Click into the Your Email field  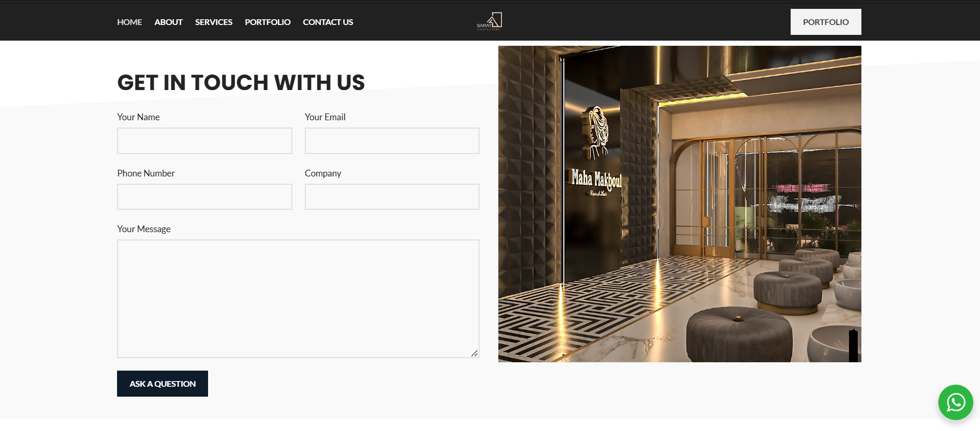pos(392,141)
